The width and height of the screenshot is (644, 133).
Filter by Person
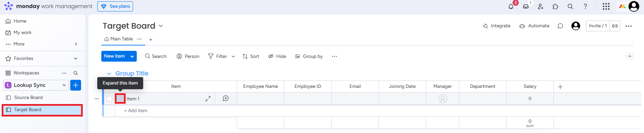click(188, 56)
